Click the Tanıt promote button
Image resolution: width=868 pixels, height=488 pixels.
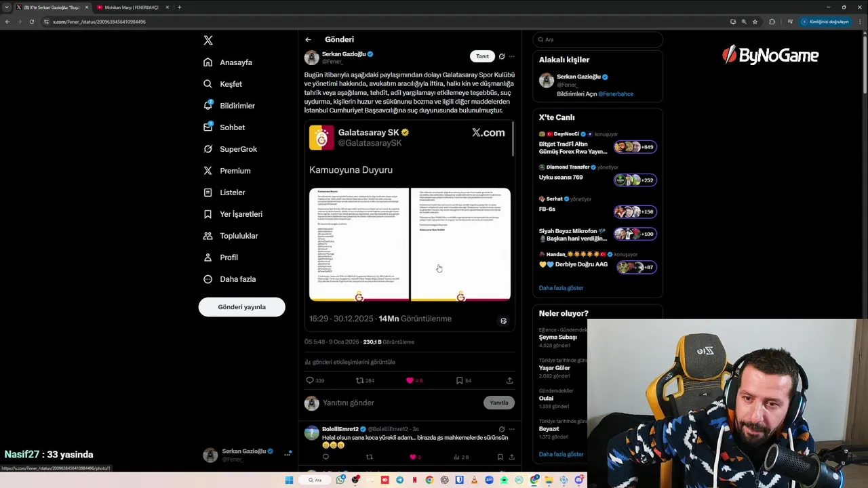click(482, 56)
